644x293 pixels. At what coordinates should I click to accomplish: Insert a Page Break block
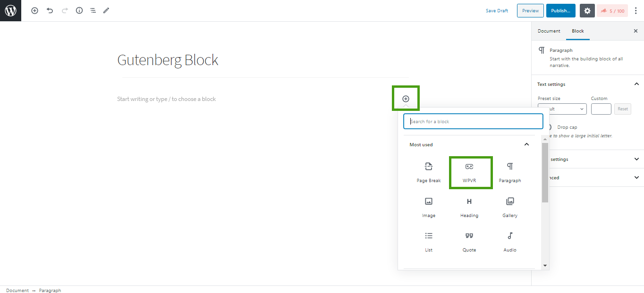[x=428, y=172]
